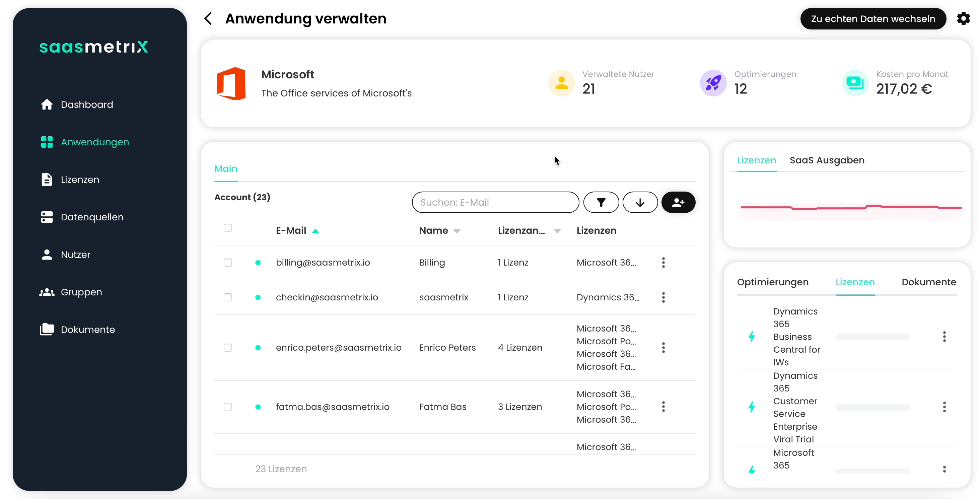Image resolution: width=980 pixels, height=499 pixels.
Task: Click the filter funnel icon button
Action: (601, 202)
